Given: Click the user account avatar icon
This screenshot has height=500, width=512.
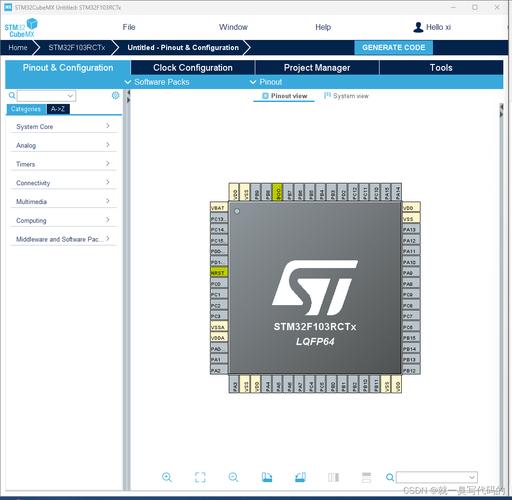Looking at the screenshot, I should (x=418, y=27).
